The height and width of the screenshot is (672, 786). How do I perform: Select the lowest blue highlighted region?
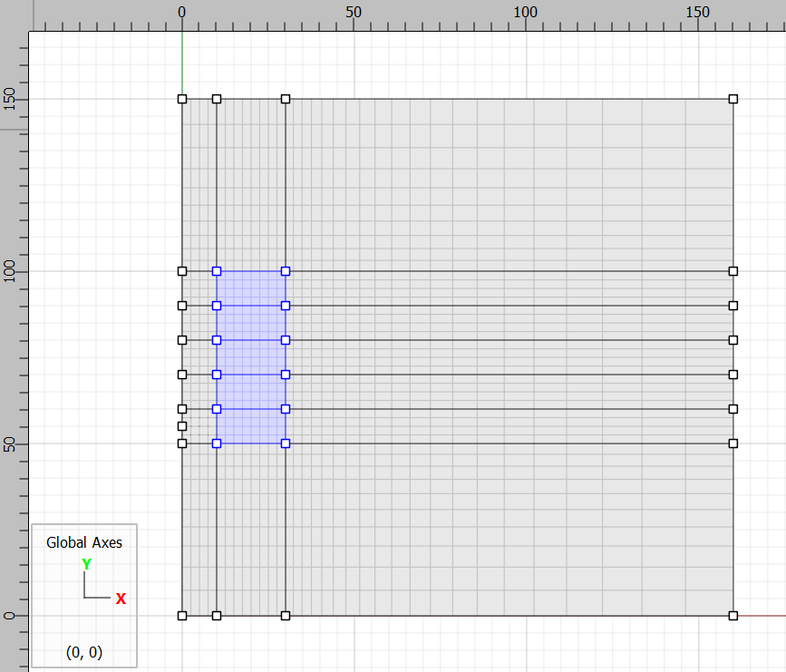tap(251, 426)
